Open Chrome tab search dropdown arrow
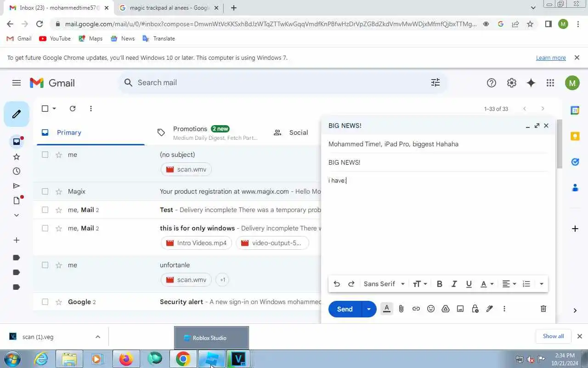 [533, 8]
